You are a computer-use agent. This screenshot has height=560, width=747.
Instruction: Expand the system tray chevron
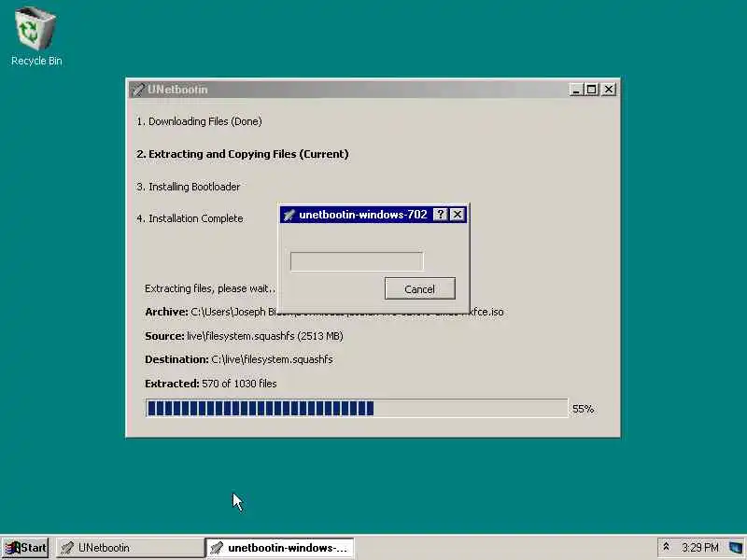click(x=666, y=547)
